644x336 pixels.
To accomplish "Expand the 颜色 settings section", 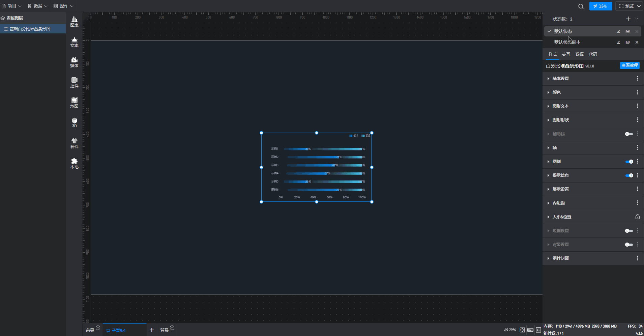I will point(556,92).
